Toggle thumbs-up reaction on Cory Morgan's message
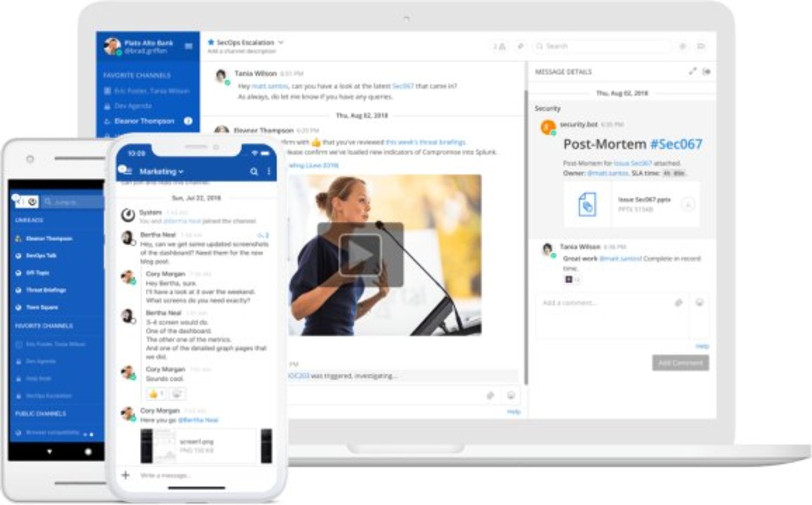Viewport: 812px width, 505px height. click(156, 394)
